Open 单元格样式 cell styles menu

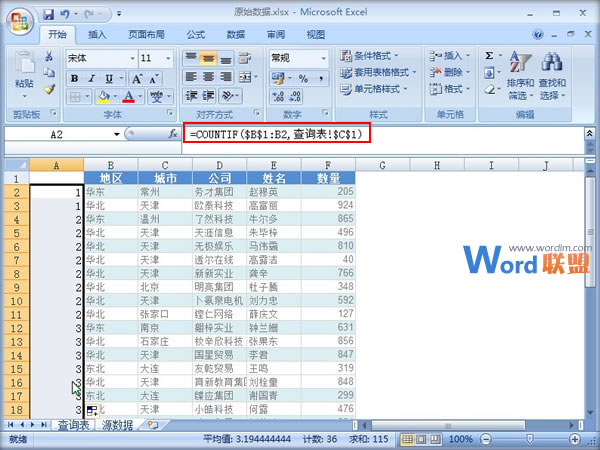pyautogui.click(x=374, y=89)
